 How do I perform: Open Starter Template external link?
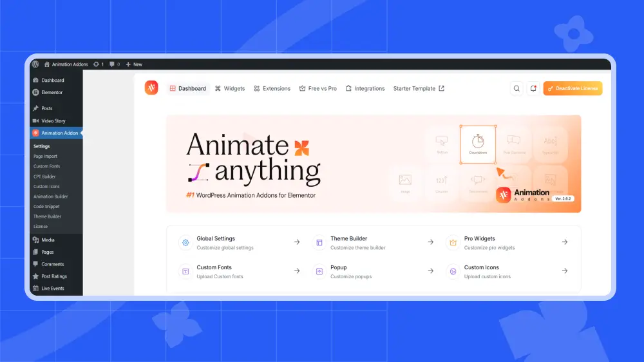point(419,88)
